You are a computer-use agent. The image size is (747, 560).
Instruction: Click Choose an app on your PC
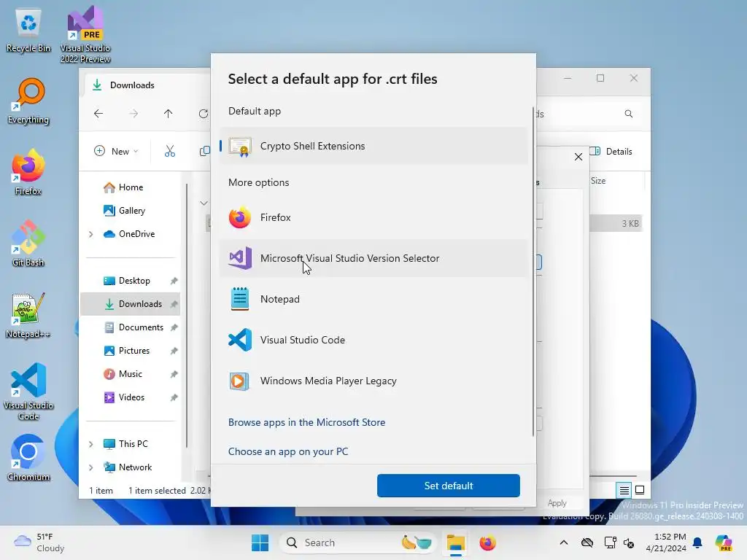(x=288, y=451)
